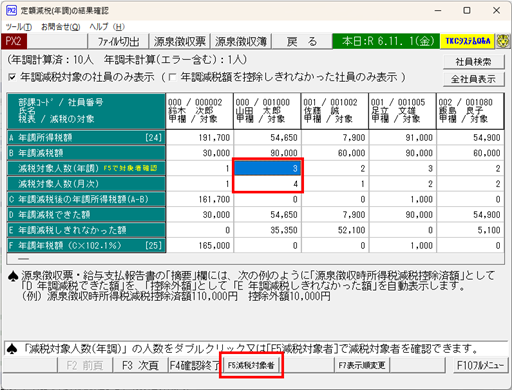The height and width of the screenshot is (390, 512).
Task: Click column header 000 / 001000 山田 太郎
Action: coord(267,111)
